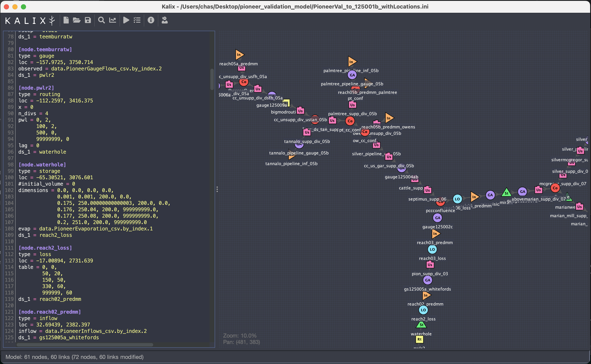This screenshot has height=364, width=591.
Task: Place cursor on line 111 node.reach2_loss
Action: (x=45, y=248)
